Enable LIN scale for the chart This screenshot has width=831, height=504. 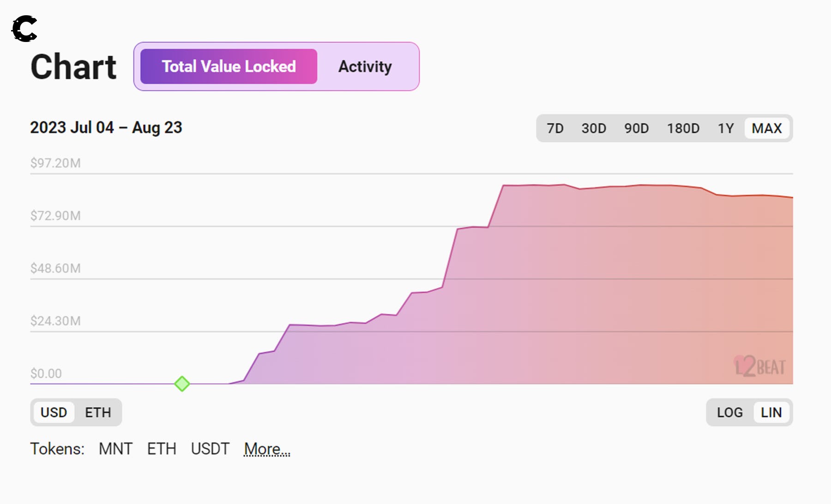771,412
